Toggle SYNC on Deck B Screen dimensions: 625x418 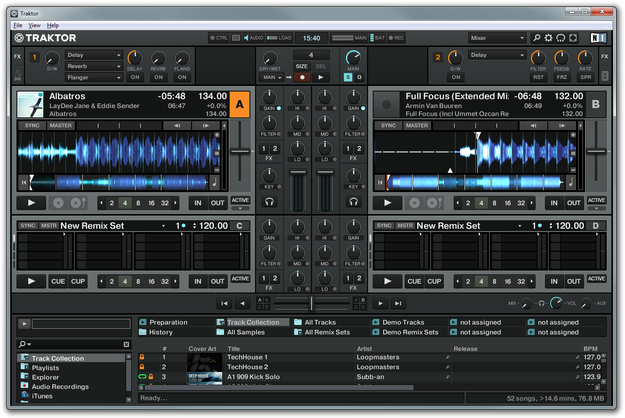pos(388,126)
